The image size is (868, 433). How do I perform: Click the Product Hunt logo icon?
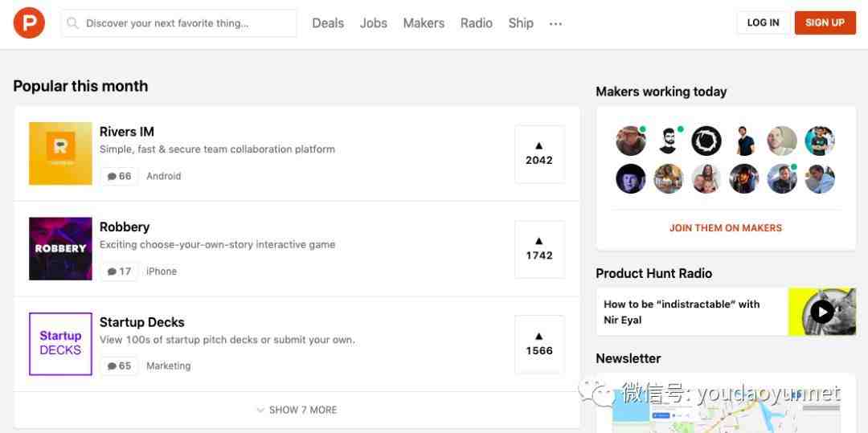pos(29,22)
